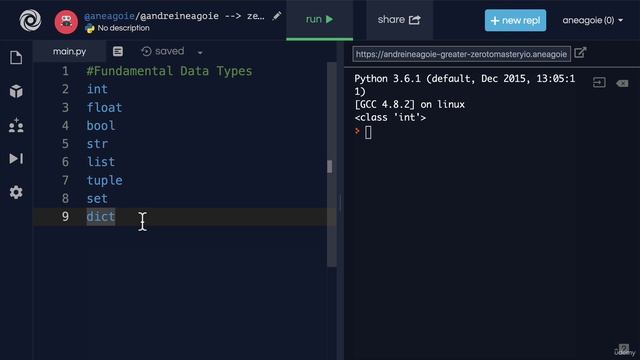
Task: Click the share button
Action: [399, 20]
